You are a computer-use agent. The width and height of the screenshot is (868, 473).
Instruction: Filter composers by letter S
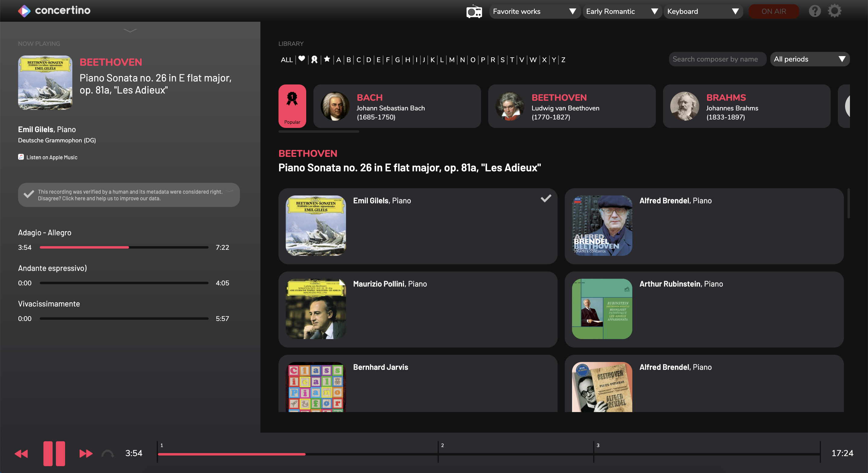point(502,60)
